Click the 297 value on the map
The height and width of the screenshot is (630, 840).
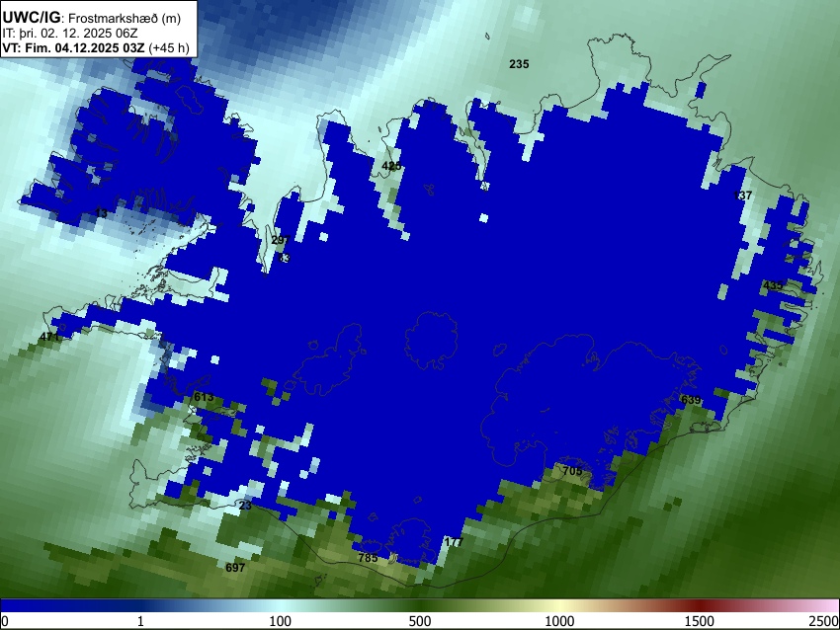(281, 240)
